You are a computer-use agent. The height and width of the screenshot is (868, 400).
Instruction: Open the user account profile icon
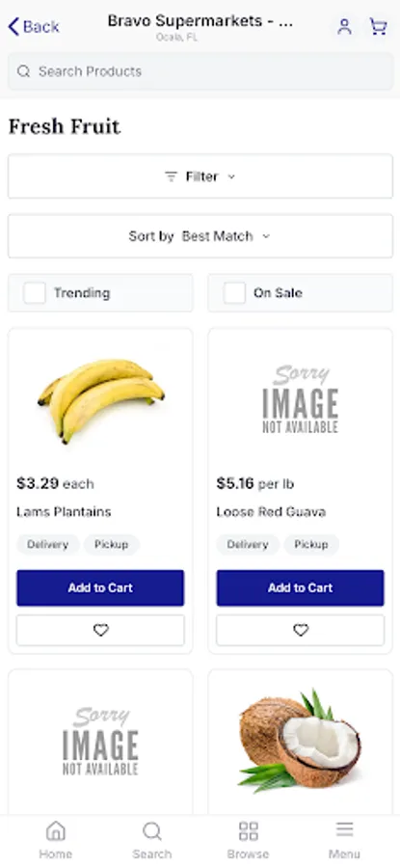click(344, 27)
